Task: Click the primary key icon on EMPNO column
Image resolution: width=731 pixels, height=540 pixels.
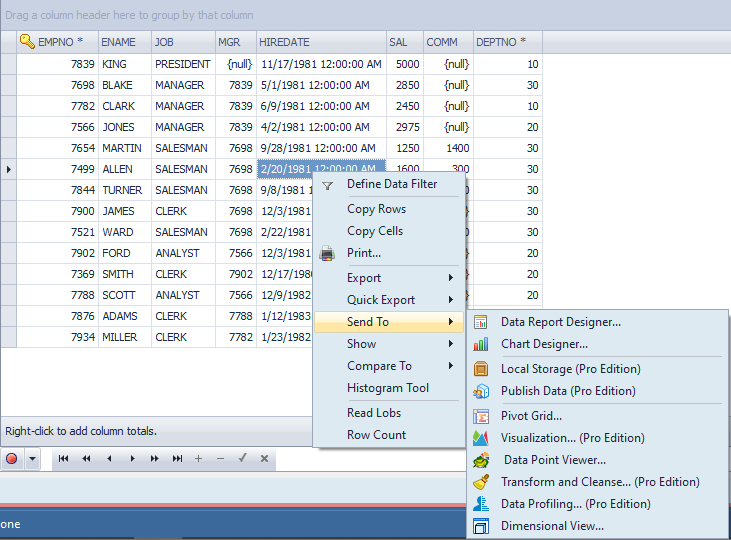Action: point(27,42)
